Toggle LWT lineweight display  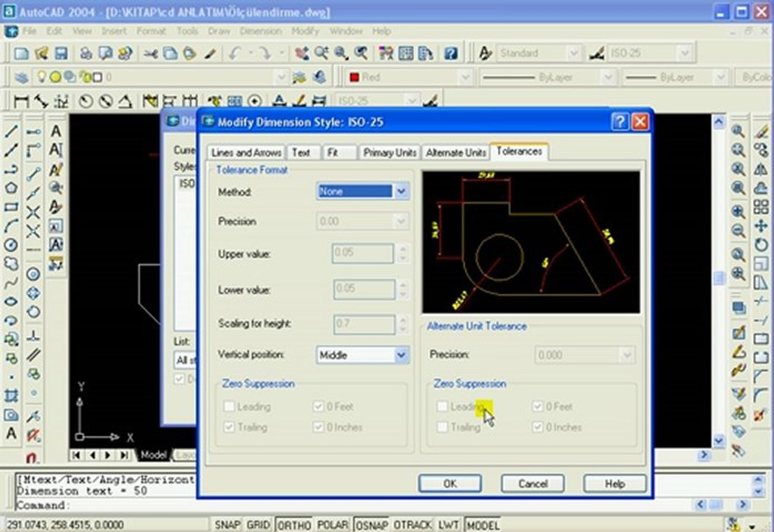click(x=448, y=525)
